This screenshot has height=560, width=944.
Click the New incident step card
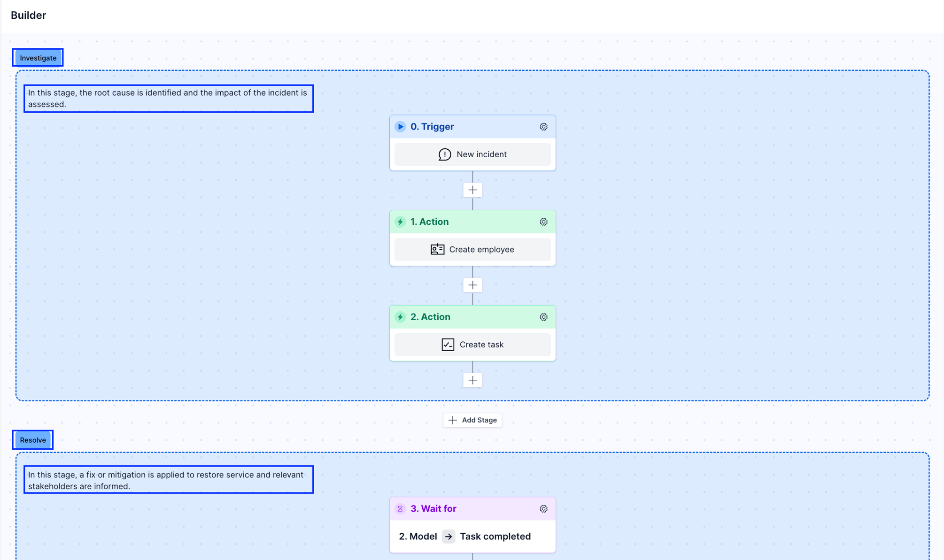coord(472,154)
